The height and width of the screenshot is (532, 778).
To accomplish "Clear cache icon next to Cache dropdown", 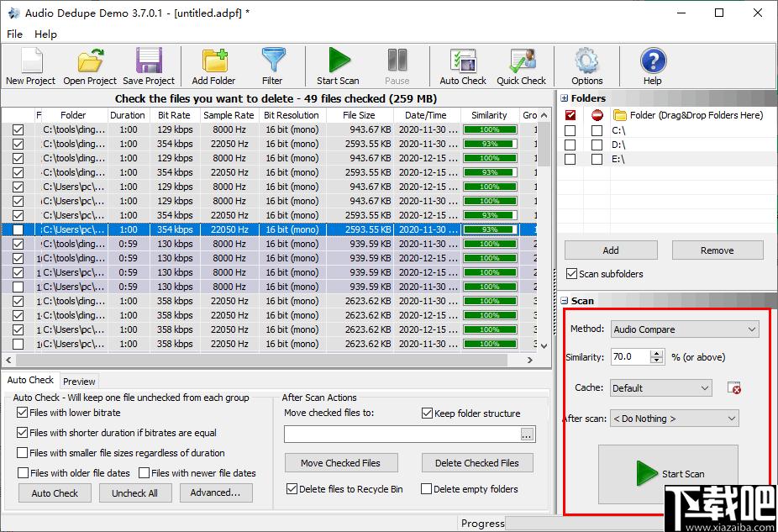I will tap(733, 388).
